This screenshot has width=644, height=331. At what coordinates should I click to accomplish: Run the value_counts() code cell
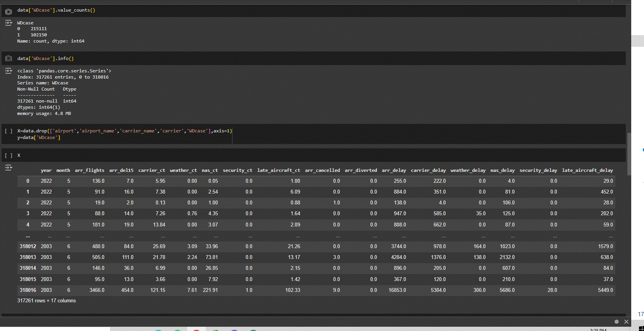click(x=9, y=12)
